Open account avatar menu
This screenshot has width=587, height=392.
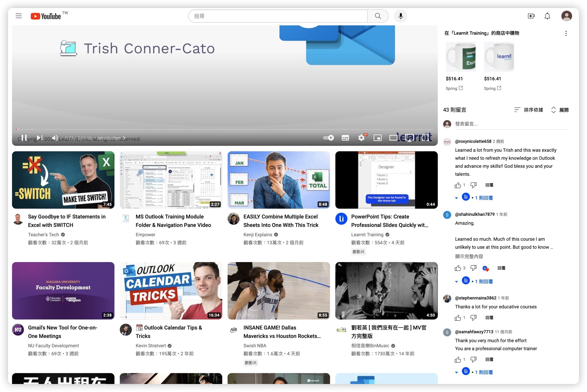(567, 16)
